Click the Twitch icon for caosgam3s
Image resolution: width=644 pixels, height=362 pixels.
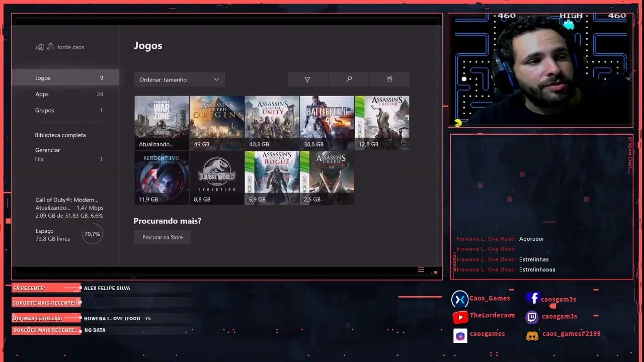532,317
